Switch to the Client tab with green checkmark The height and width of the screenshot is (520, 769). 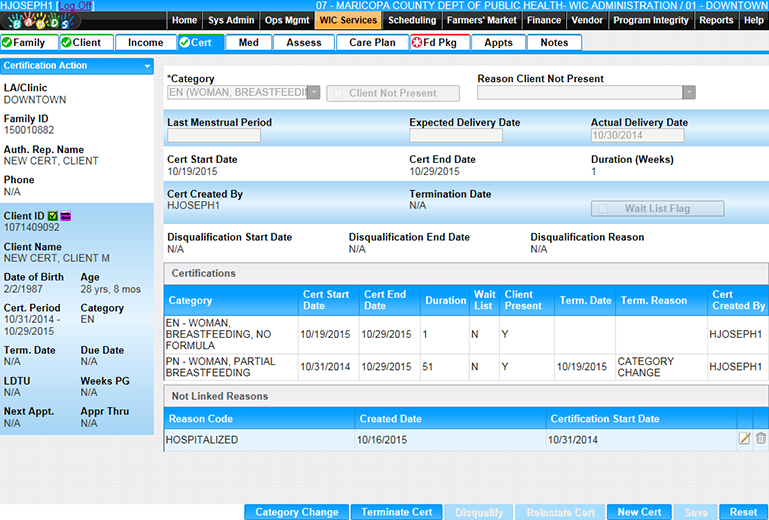86,42
